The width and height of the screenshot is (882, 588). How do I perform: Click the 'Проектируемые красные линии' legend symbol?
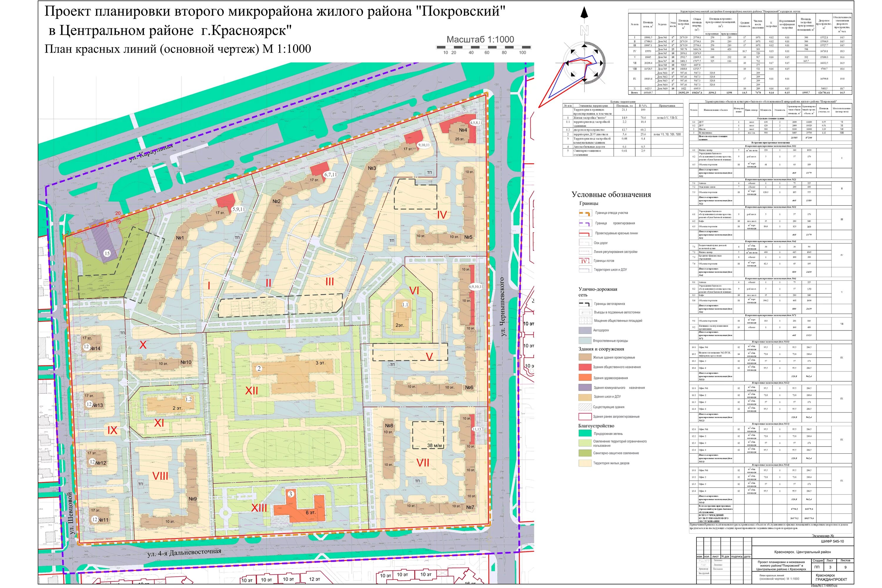585,234
